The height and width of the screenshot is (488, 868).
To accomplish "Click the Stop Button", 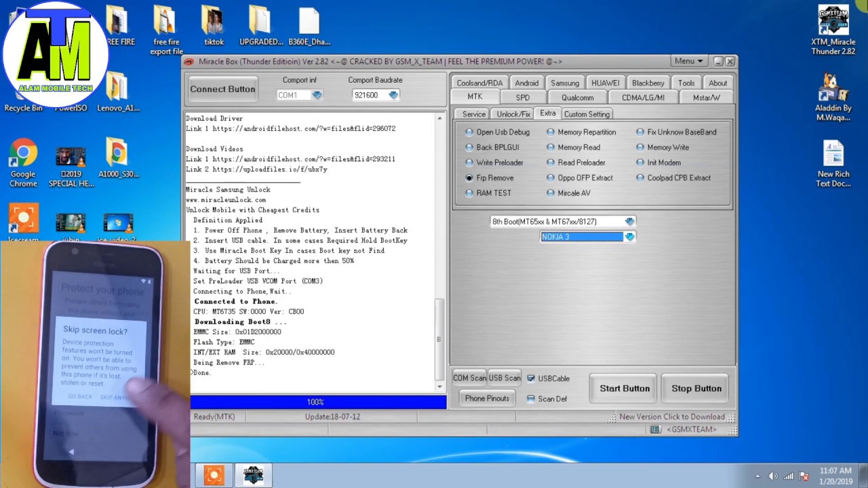I will pos(696,388).
